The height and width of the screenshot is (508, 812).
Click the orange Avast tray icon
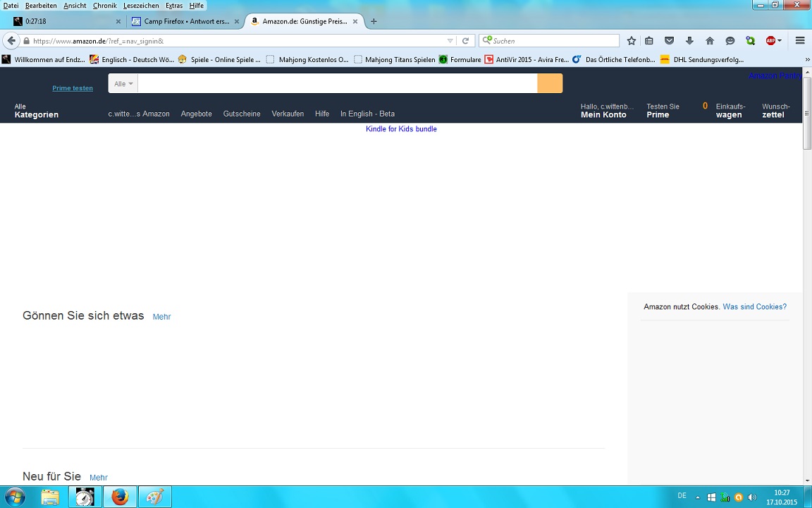point(739,497)
